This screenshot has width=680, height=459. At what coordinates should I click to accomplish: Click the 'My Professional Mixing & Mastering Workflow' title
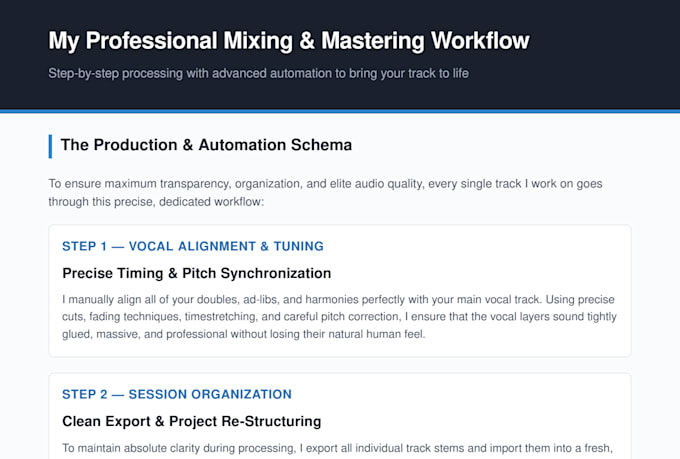[x=289, y=41]
